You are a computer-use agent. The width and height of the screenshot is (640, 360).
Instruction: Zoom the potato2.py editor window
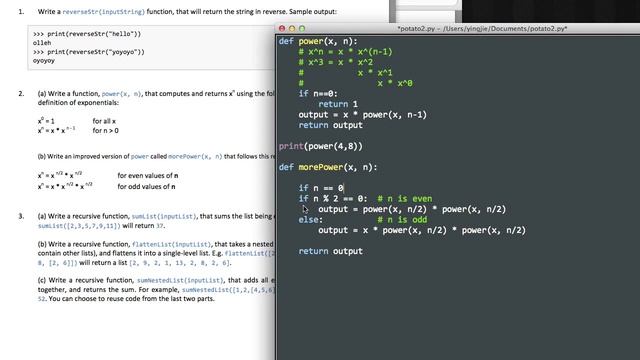coord(302,29)
